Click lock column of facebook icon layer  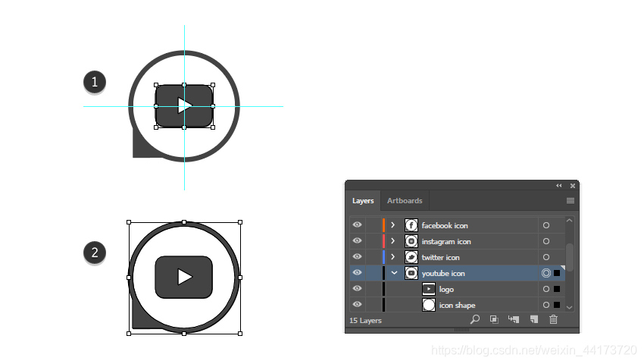[x=374, y=225]
